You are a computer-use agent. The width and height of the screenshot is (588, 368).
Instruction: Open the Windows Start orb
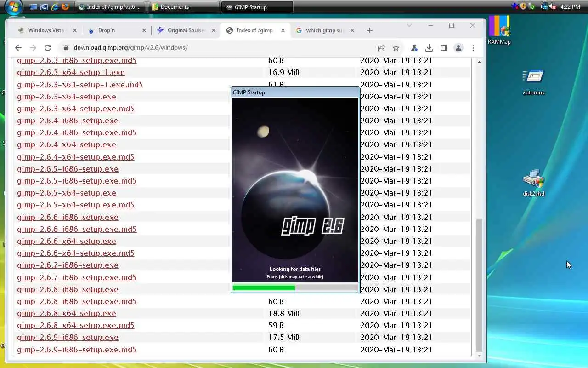13,7
